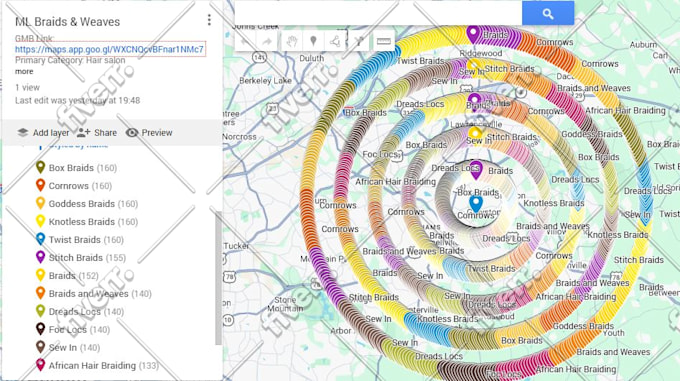This screenshot has width=680, height=381.
Task: Click the dark Foc Locs pin icon
Action: pos(40,329)
